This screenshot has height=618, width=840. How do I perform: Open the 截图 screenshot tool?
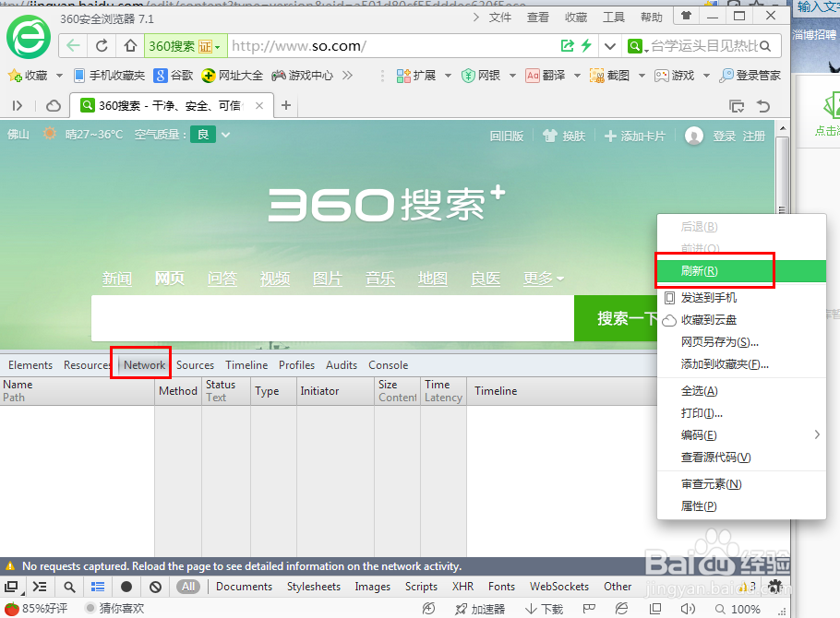614,75
